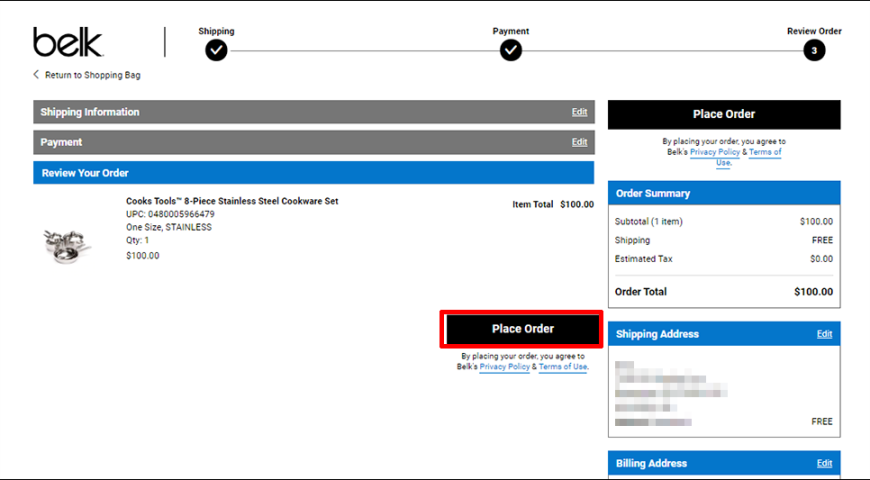Edit the Billing Address
This screenshot has height=480, width=870.
[825, 463]
